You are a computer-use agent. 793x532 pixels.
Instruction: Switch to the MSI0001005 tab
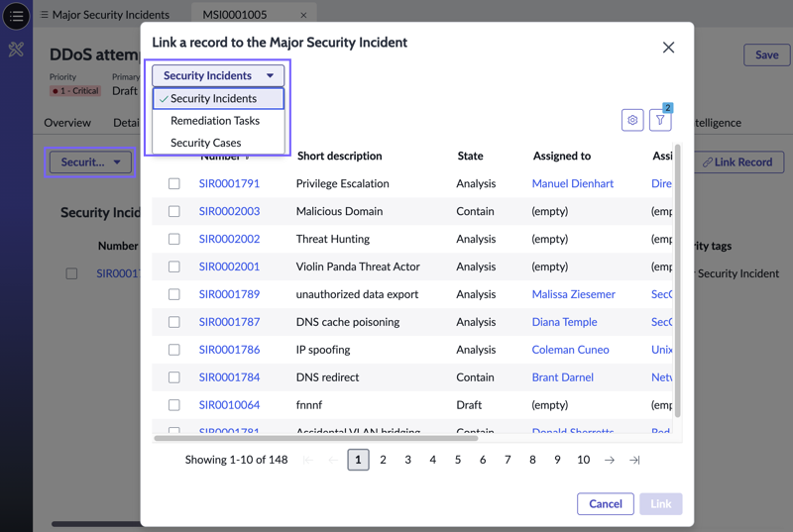click(235, 15)
